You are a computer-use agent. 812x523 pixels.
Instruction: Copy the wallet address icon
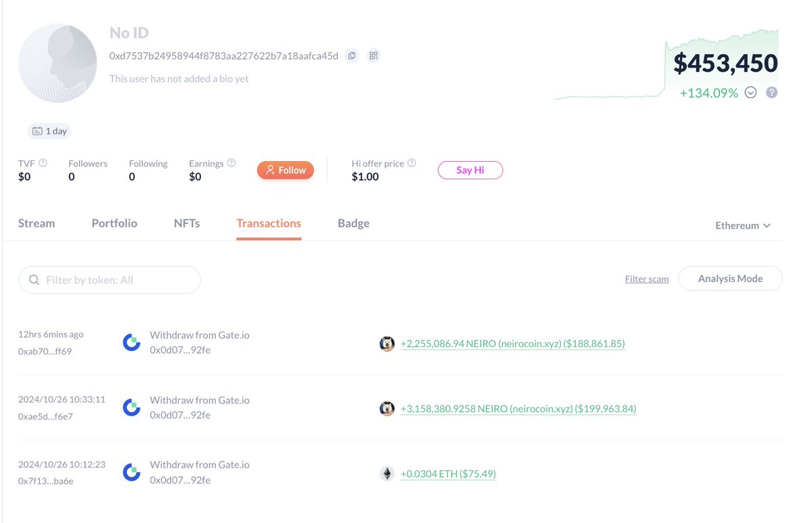pyautogui.click(x=352, y=55)
